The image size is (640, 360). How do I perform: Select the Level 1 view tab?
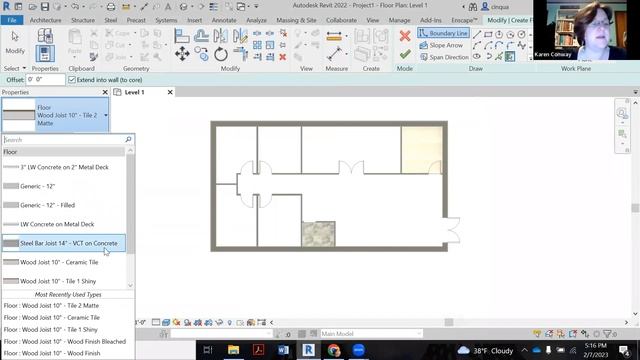pos(134,92)
